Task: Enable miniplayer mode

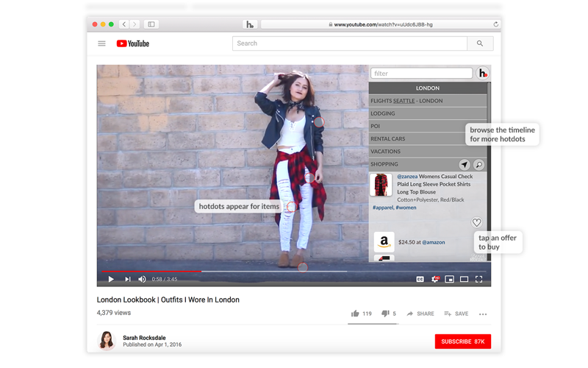Action: pos(449,279)
